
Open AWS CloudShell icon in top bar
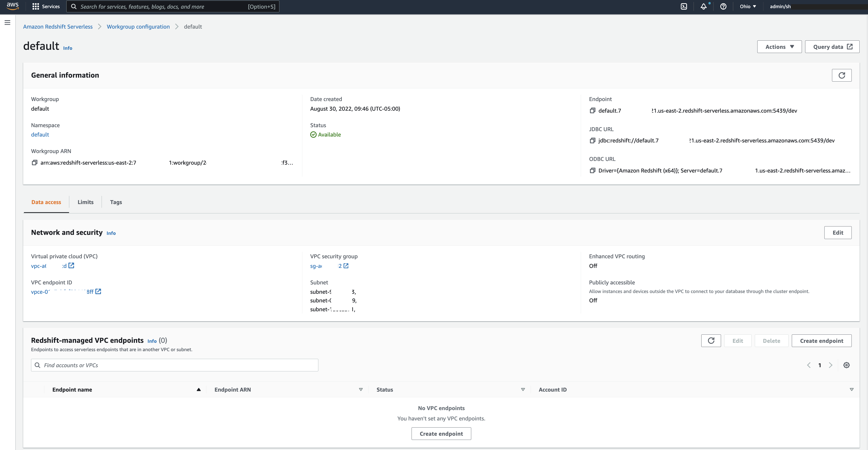(684, 6)
